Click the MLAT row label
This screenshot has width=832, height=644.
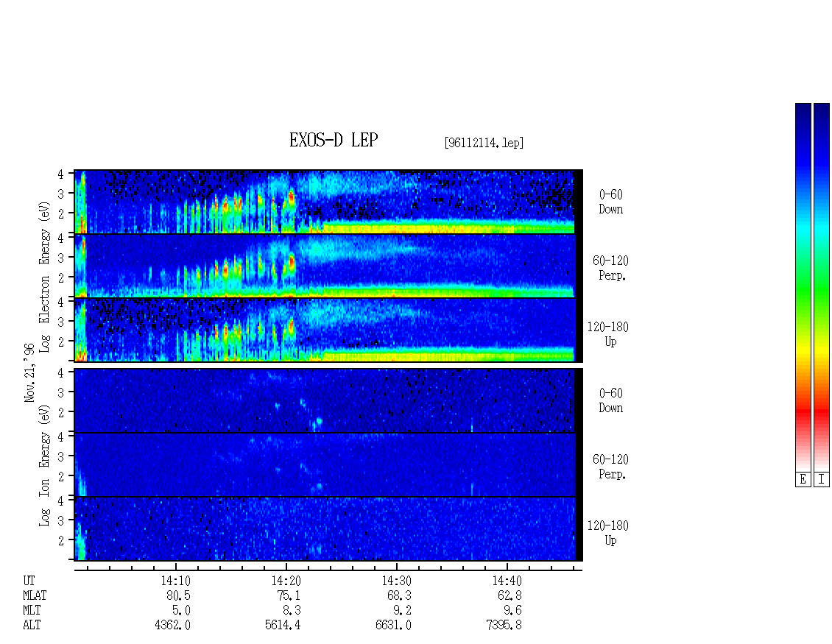35,595
